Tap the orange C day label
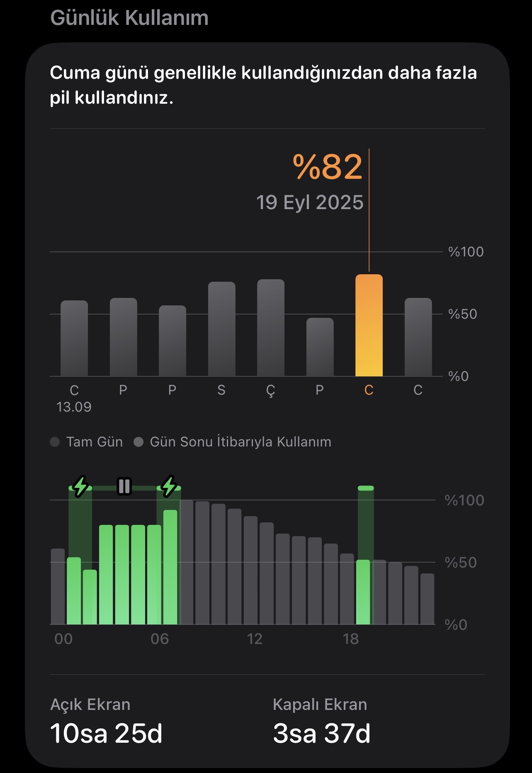The width and height of the screenshot is (532, 773). click(369, 390)
